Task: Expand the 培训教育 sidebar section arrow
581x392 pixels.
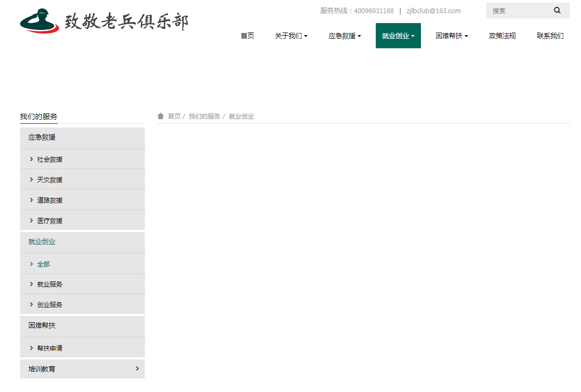Action: [138, 368]
